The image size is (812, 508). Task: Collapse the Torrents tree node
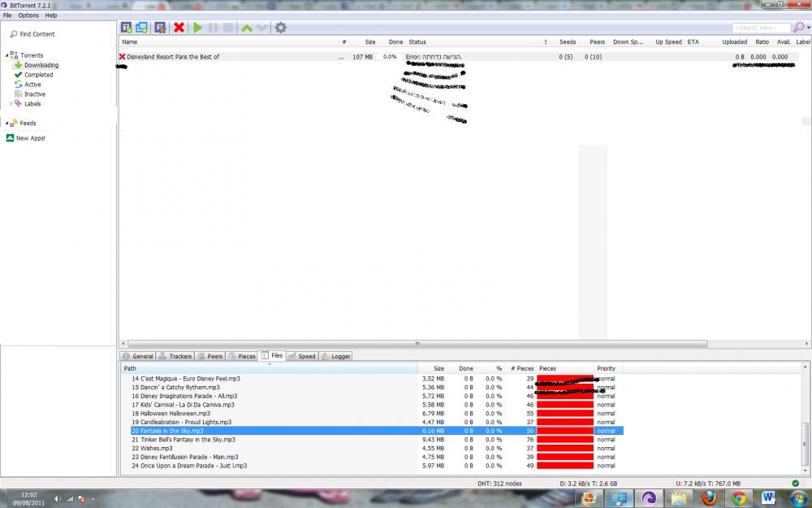point(6,56)
